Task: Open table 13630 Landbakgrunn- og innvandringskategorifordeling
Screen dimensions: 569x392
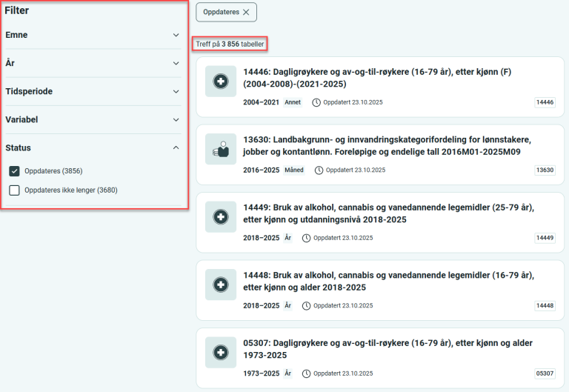Action: point(387,146)
